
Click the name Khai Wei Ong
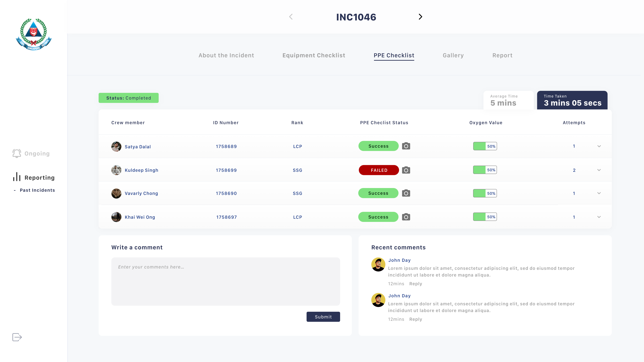point(140,217)
